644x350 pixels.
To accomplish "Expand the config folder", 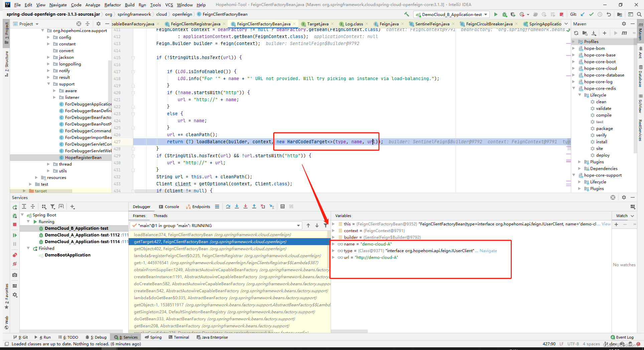I will pyautogui.click(x=49, y=37).
